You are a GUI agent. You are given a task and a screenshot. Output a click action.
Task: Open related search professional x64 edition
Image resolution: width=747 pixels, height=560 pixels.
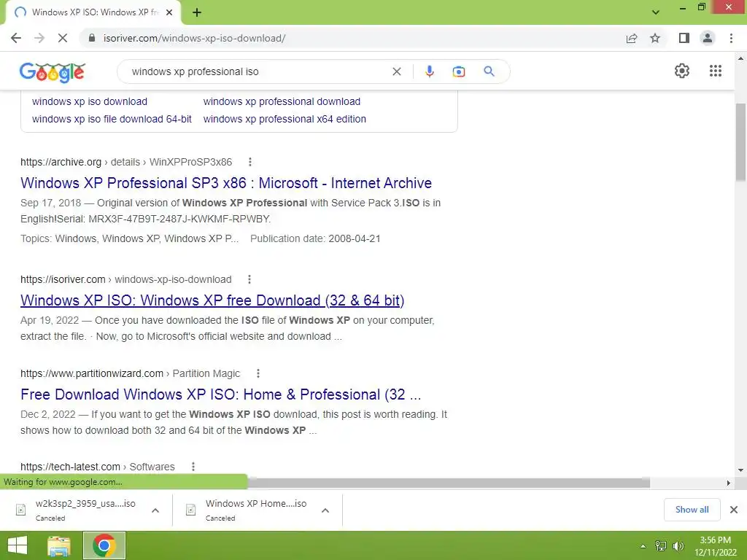coord(285,119)
